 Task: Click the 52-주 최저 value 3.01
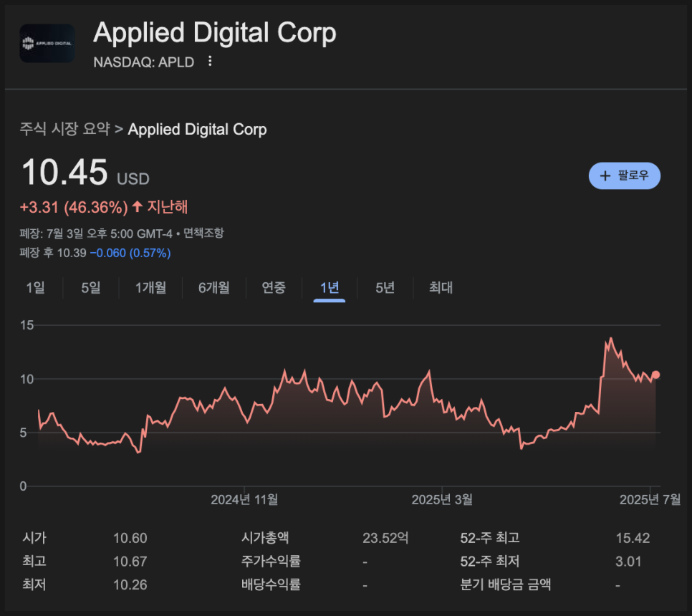pyautogui.click(x=628, y=562)
